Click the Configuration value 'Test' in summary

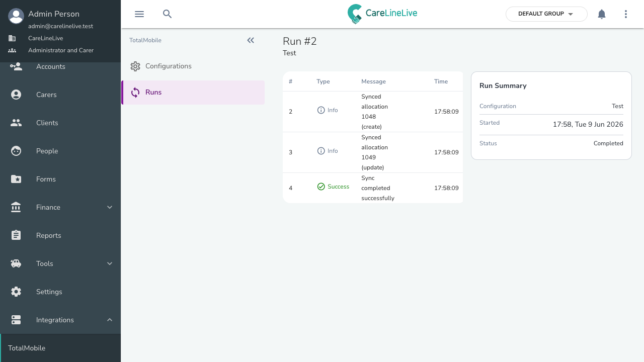tap(617, 106)
